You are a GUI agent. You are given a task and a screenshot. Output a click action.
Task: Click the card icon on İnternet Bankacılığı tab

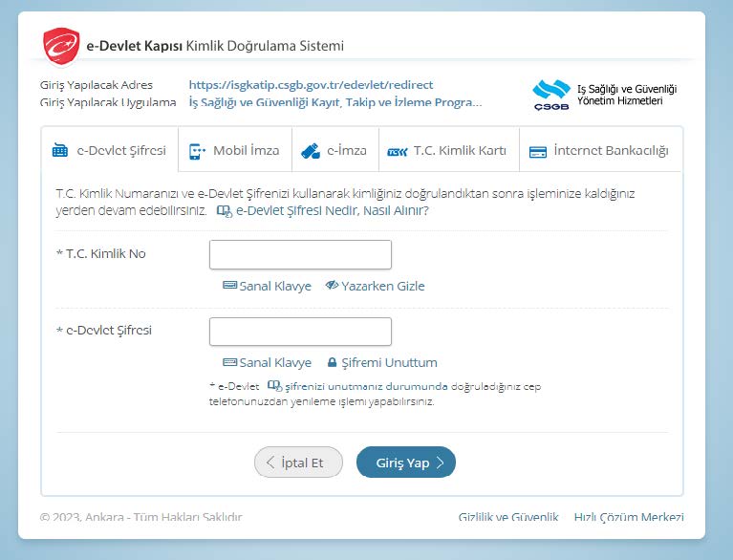[538, 152]
